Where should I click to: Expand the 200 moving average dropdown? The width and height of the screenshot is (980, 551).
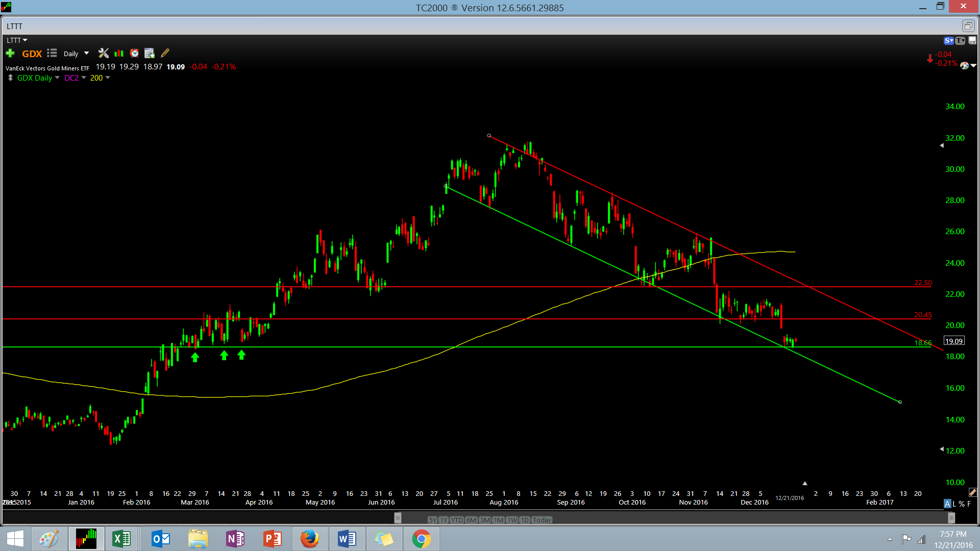point(108,78)
